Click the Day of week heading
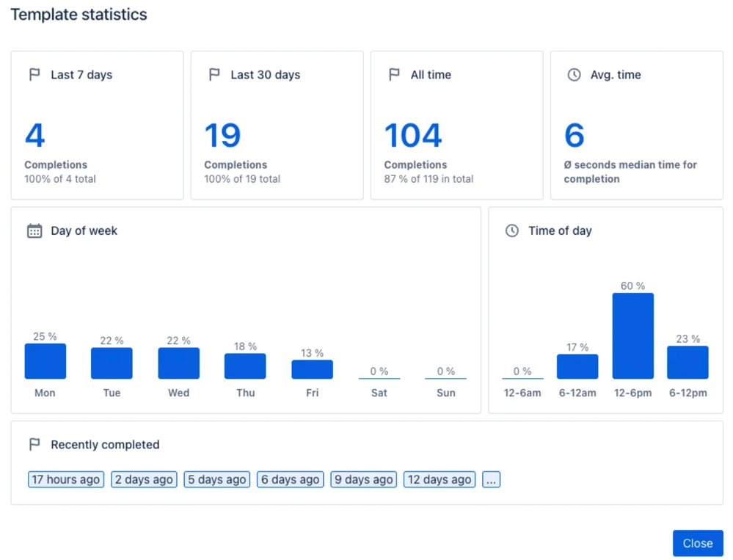Screen dimensions: 733x560 click(84, 231)
